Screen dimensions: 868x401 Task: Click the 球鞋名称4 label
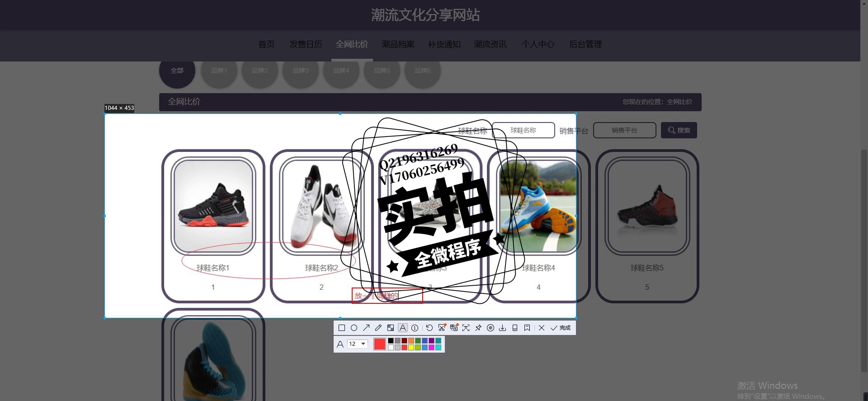(x=538, y=268)
